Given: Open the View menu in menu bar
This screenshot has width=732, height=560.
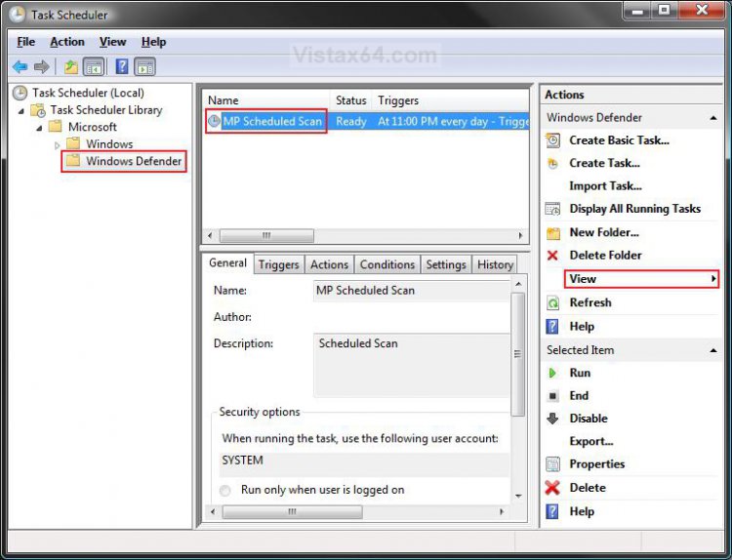Looking at the screenshot, I should tap(112, 42).
